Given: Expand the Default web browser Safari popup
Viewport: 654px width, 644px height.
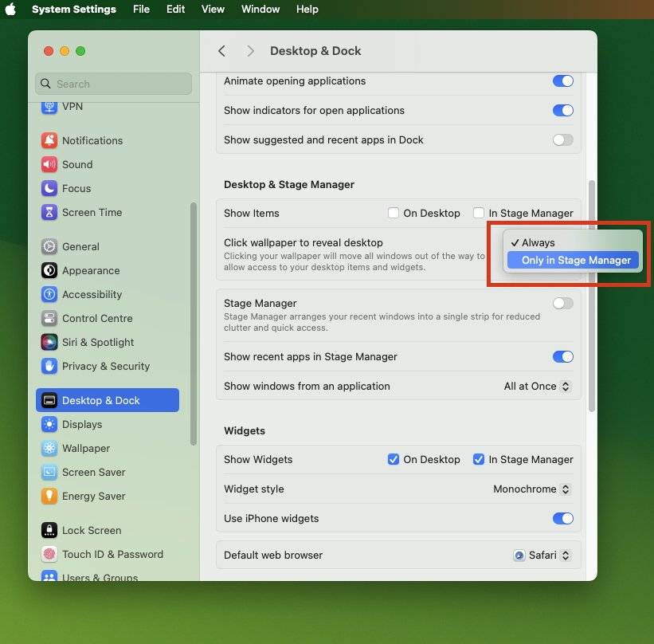Looking at the screenshot, I should pos(542,555).
